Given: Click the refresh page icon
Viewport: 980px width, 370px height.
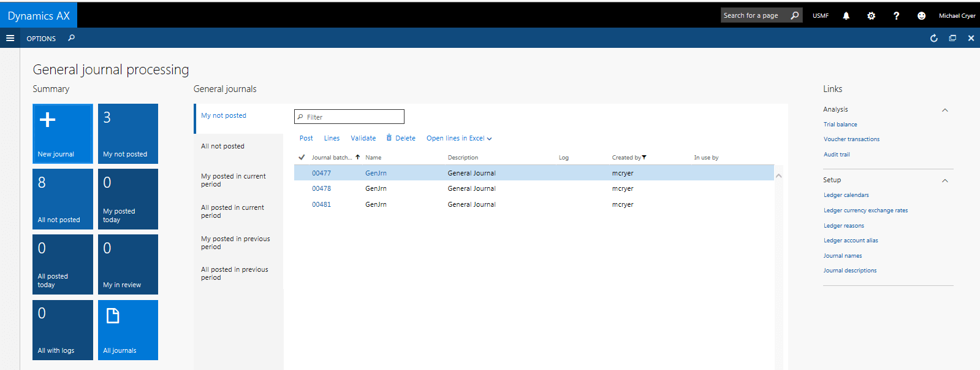Looking at the screenshot, I should (933, 38).
